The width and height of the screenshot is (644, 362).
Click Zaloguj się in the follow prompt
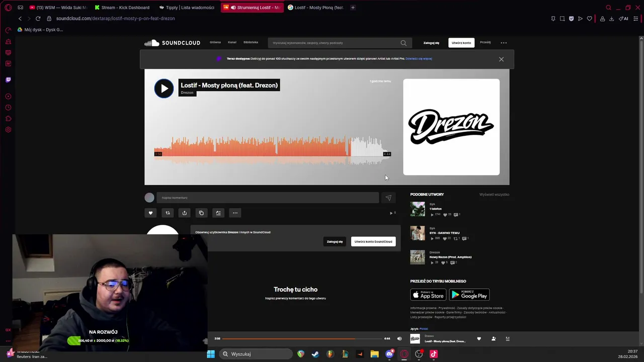[335, 241]
